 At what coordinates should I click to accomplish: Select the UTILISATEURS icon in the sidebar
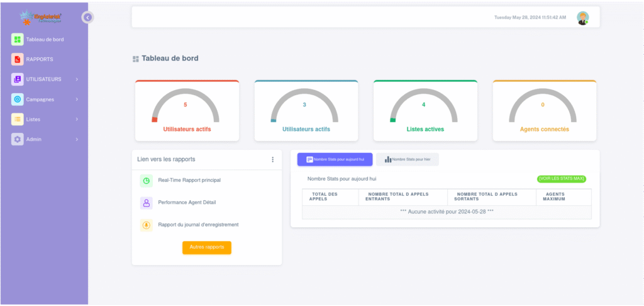(18, 79)
